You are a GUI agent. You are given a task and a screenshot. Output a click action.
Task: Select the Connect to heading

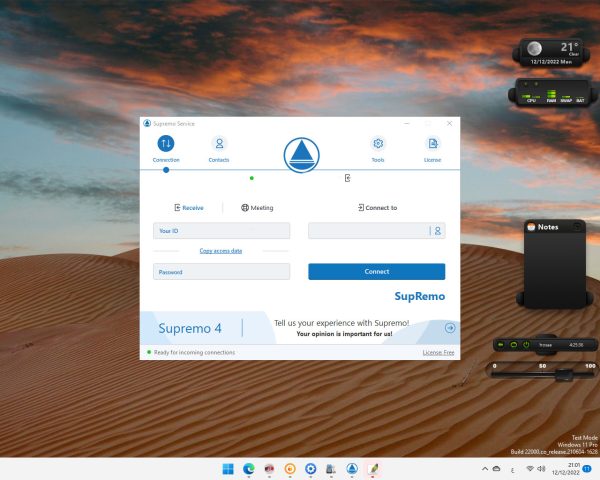[377, 208]
